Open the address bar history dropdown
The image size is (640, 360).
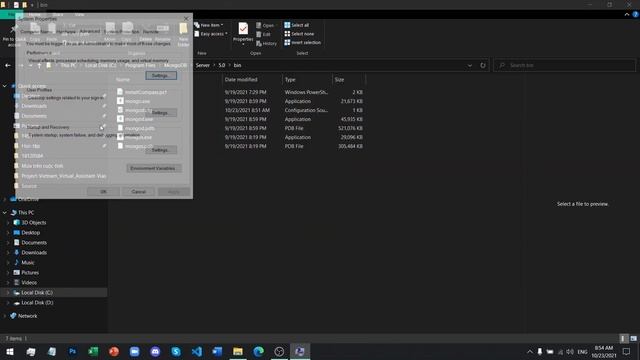(x=470, y=65)
